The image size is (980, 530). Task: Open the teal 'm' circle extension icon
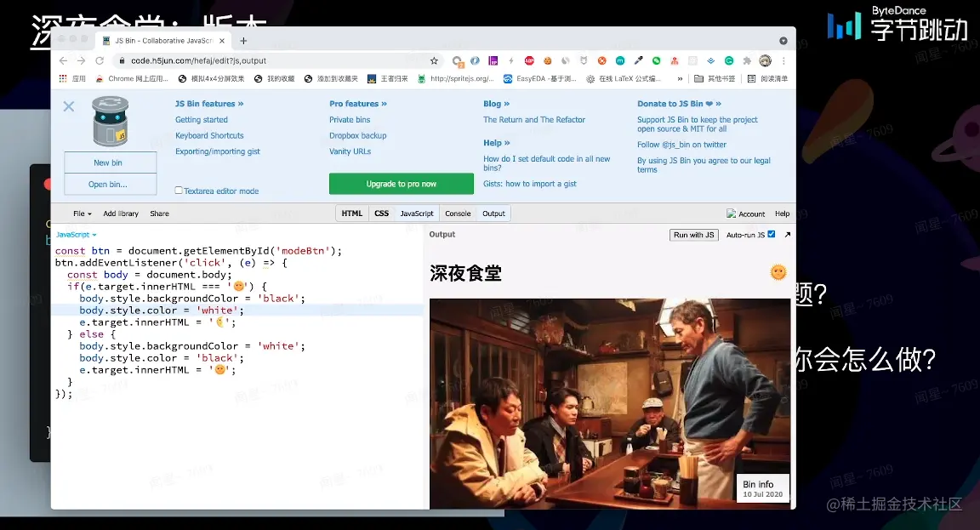point(620,60)
